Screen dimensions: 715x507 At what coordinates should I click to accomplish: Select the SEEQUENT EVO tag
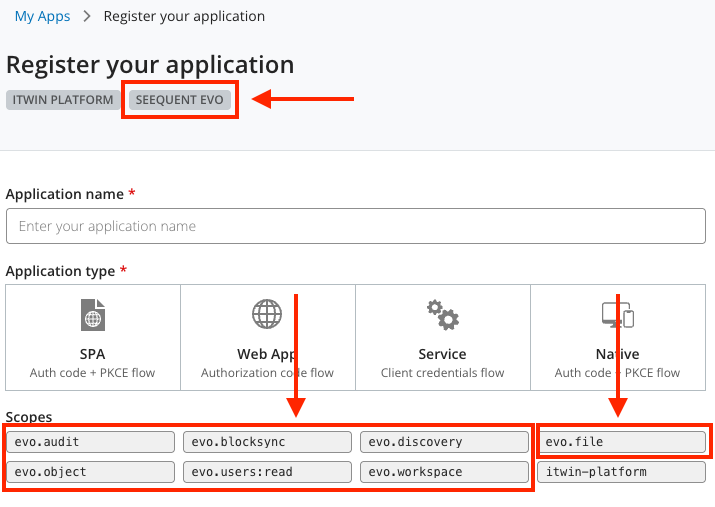180,100
